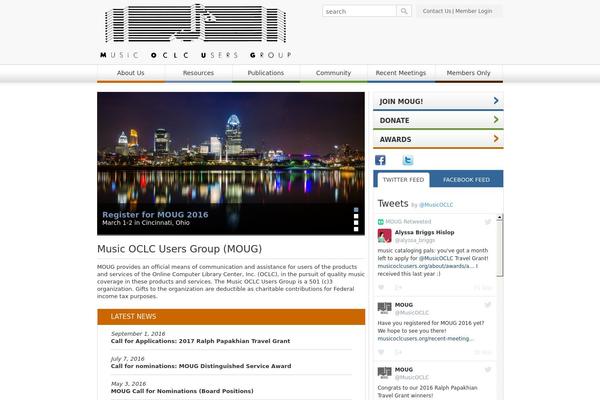Select the first slideshow indicator dot
The height and width of the screenshot is (400, 600).
click(356, 210)
